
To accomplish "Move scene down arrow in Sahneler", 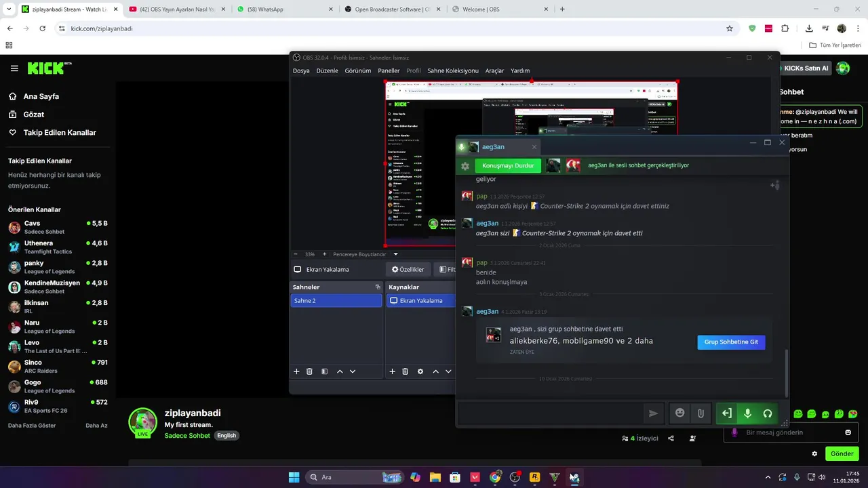I will (352, 371).
